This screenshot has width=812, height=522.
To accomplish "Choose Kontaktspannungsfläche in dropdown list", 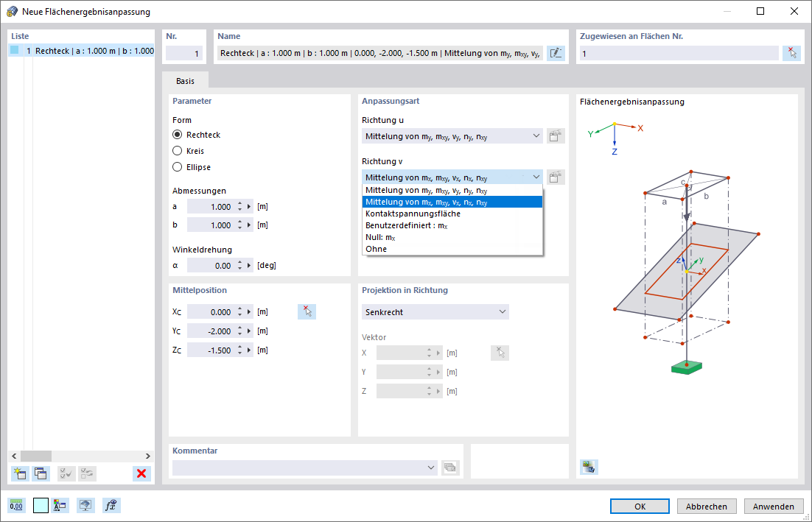I will point(452,214).
